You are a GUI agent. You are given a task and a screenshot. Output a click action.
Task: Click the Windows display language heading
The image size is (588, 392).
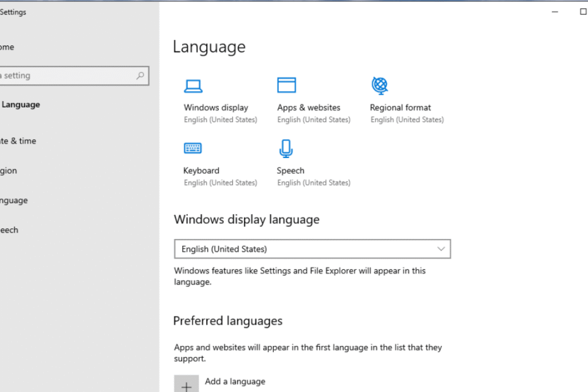247,219
